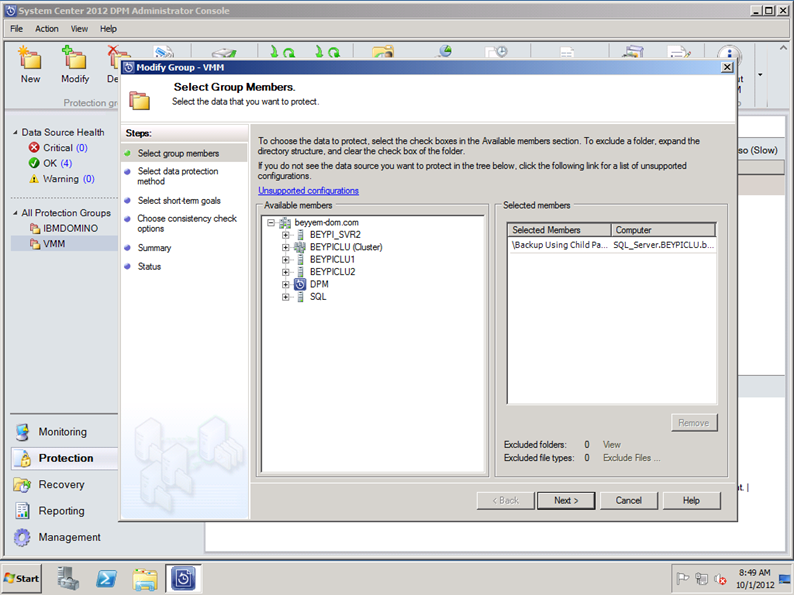Viewport: 794px width, 595px height.
Task: Close the Modify Group - VMM dialog
Action: (727, 67)
